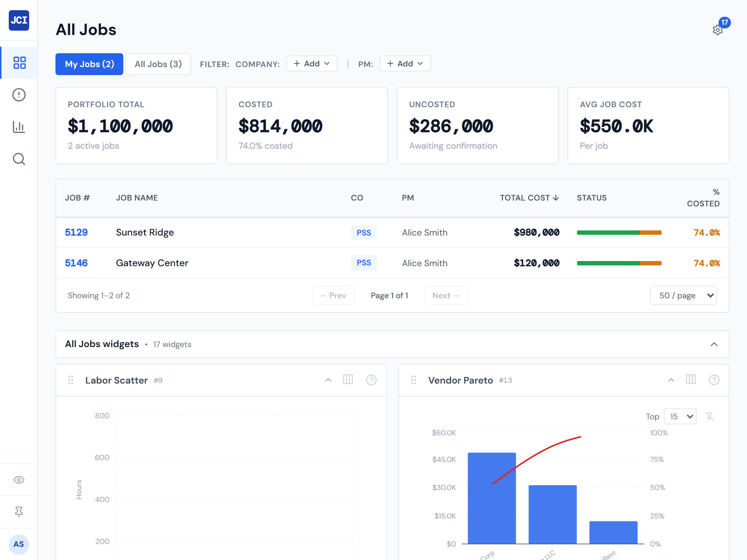
Task: Toggle the unpin icon in Vendor Pareto chart
Action: pos(709,416)
